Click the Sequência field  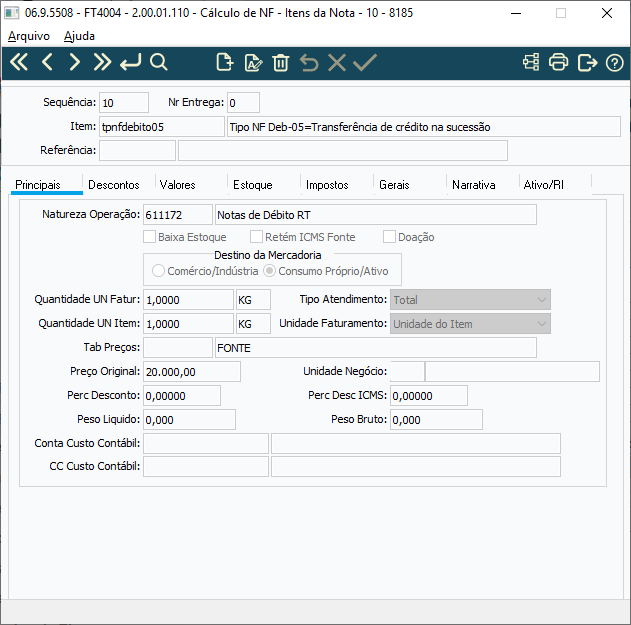[x=124, y=103]
